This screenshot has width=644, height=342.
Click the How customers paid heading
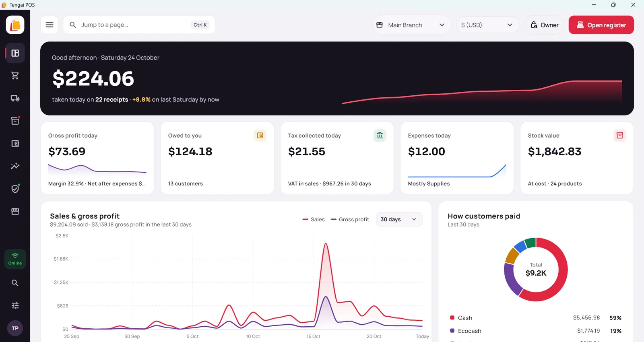(x=484, y=216)
